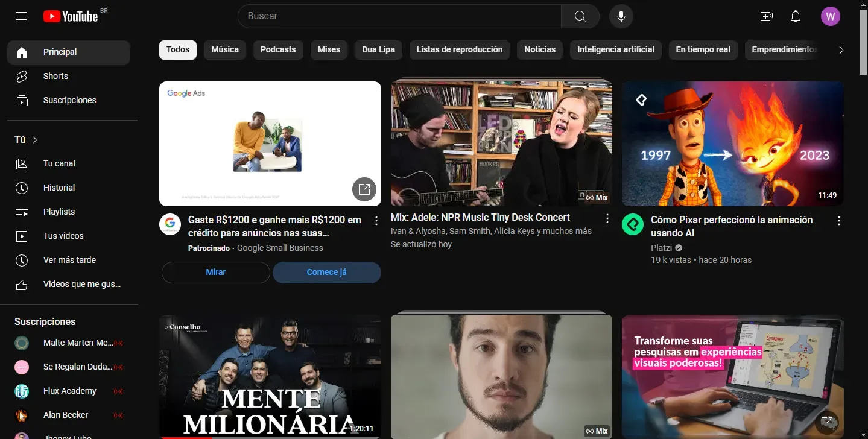Screen dimensions: 868x439
Task: Click the Tu canal icon
Action: [x=22, y=163]
